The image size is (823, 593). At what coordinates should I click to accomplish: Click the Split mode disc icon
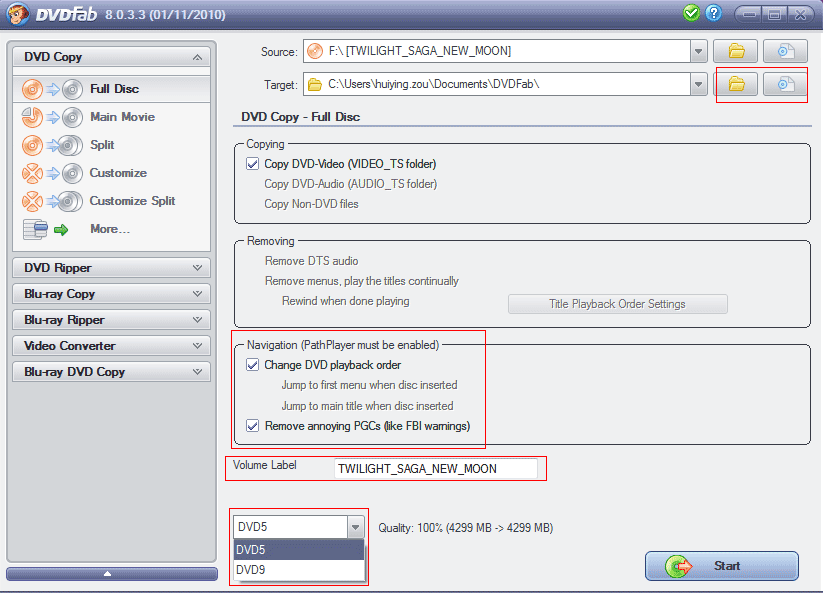(52, 145)
